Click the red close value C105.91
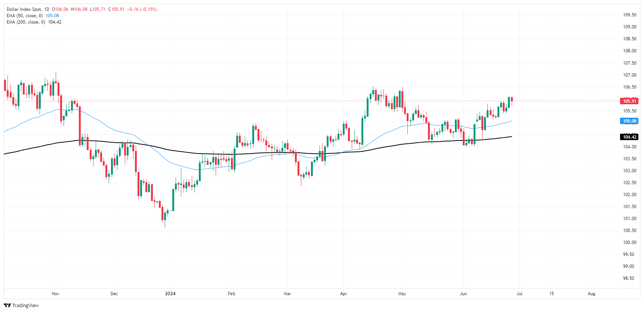The image size is (644, 312). coord(116,9)
